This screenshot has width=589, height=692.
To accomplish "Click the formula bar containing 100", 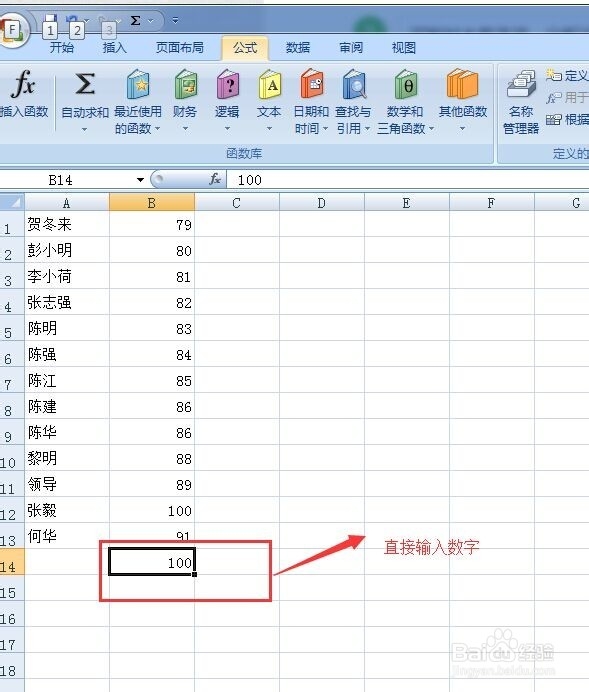I will pos(408,180).
